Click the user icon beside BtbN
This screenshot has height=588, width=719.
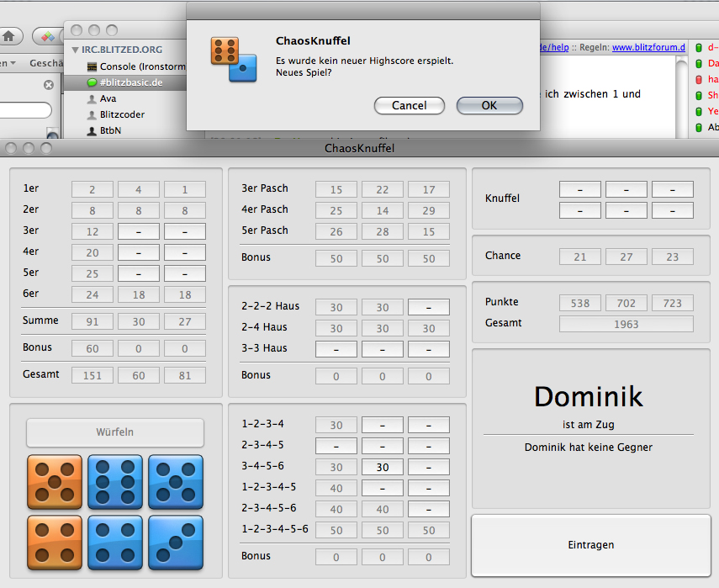[x=92, y=130]
